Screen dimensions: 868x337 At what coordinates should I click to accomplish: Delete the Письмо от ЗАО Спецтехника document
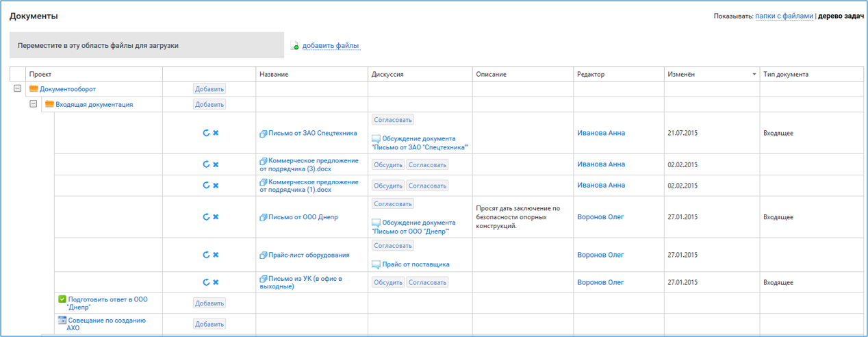[x=216, y=133]
